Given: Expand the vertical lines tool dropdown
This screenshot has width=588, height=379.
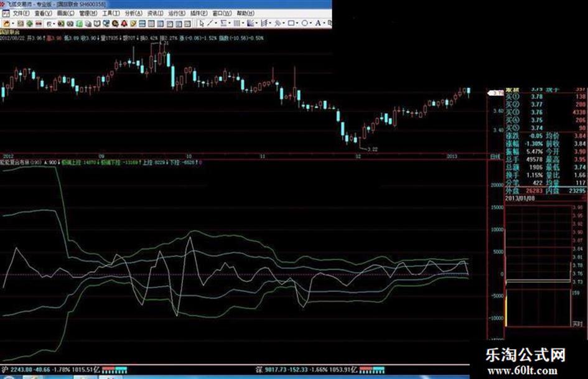Looking at the screenshot, I should point(243,24).
